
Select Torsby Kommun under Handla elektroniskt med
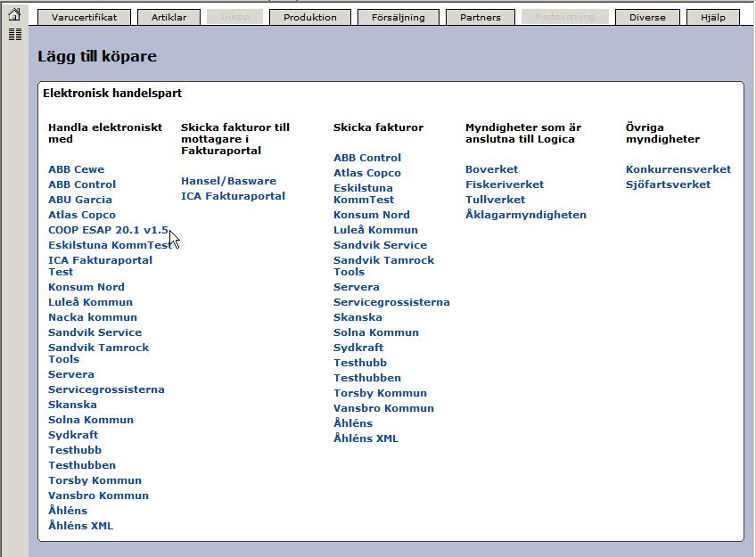click(x=95, y=480)
